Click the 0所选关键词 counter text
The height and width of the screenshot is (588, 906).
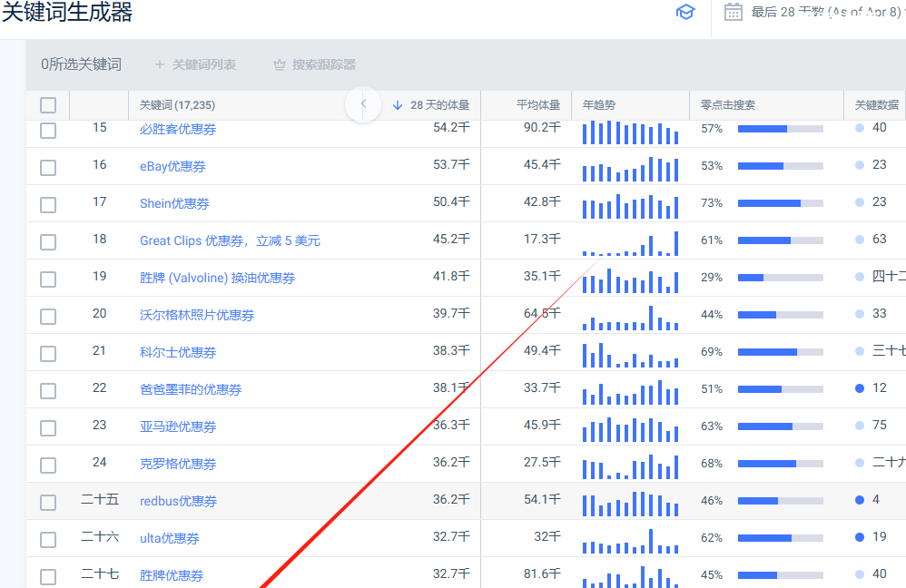[x=81, y=64]
